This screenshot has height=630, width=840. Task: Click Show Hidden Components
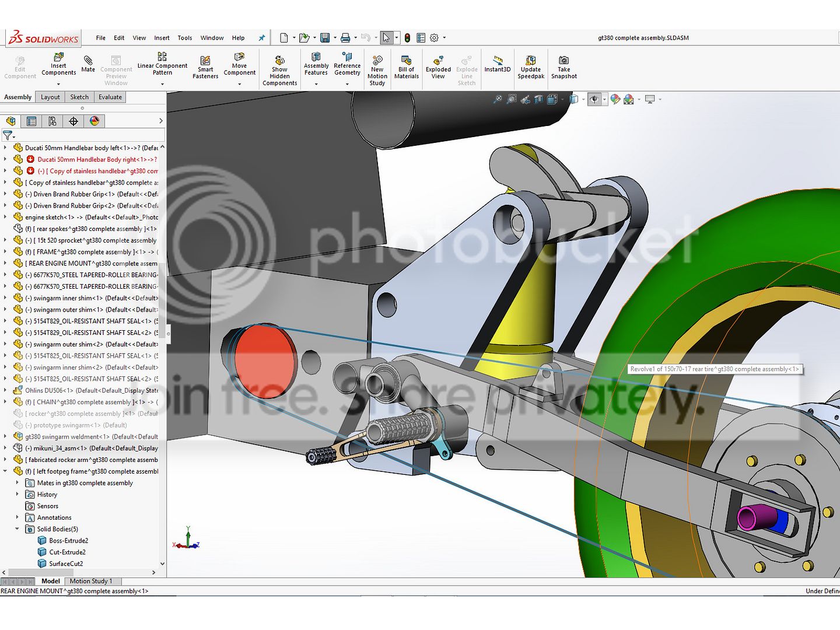click(x=279, y=70)
